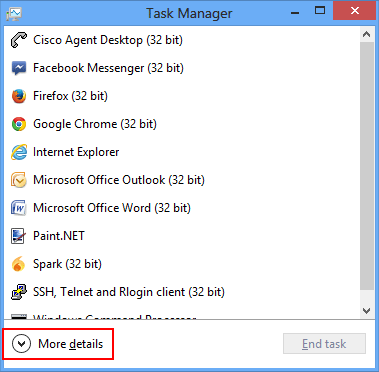Click the End task button

[x=324, y=344]
